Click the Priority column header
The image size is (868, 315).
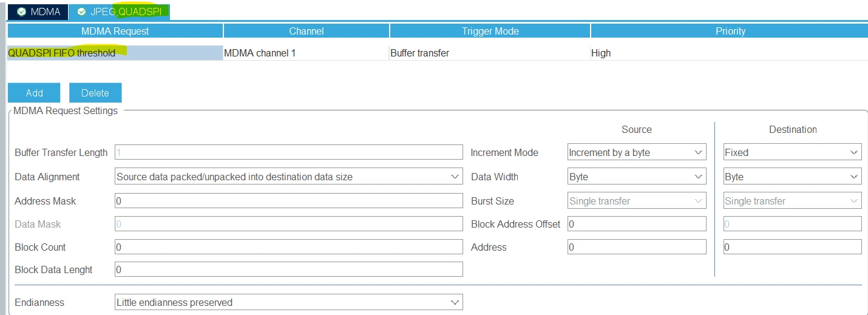[x=730, y=31]
